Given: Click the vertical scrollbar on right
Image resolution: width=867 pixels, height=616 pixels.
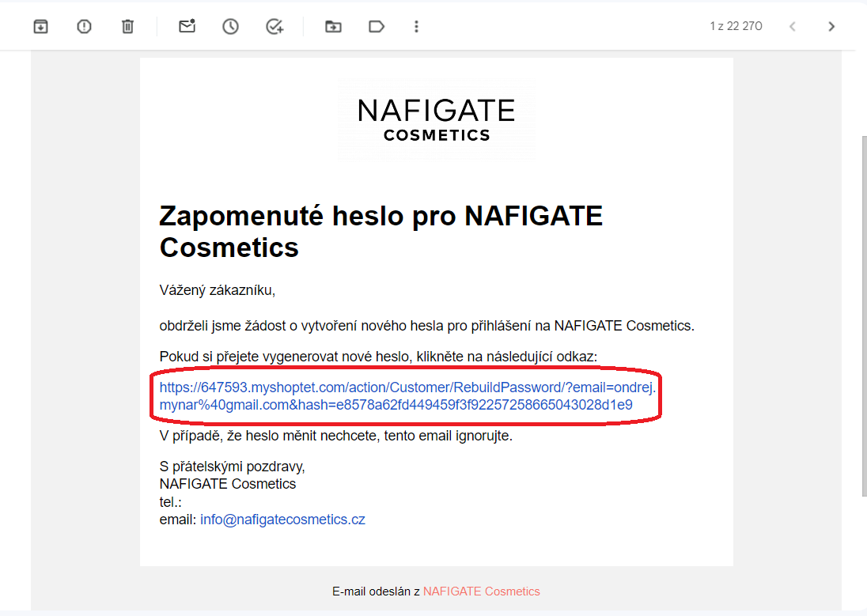Looking at the screenshot, I should 864,316.
